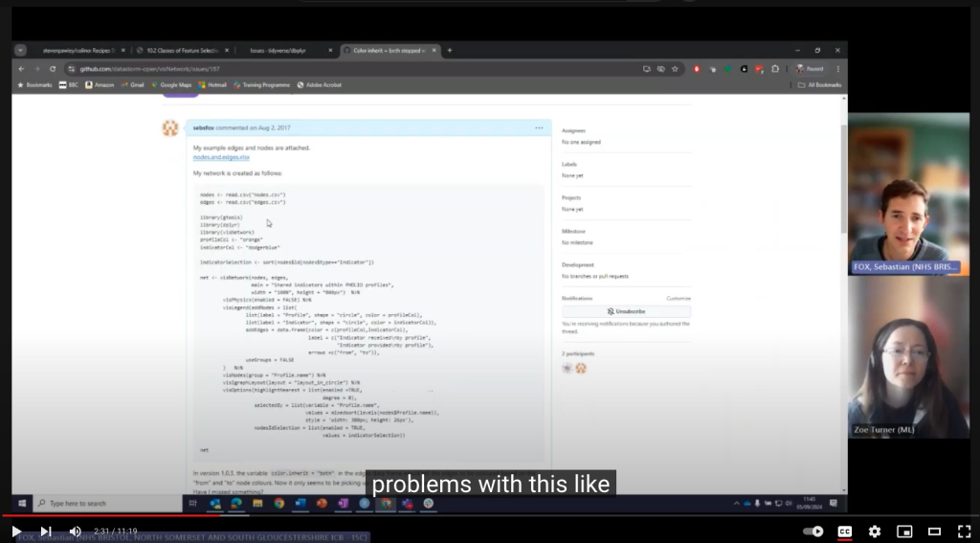Seek on the red video progress bar
The height and width of the screenshot is (543, 980).
490,516
